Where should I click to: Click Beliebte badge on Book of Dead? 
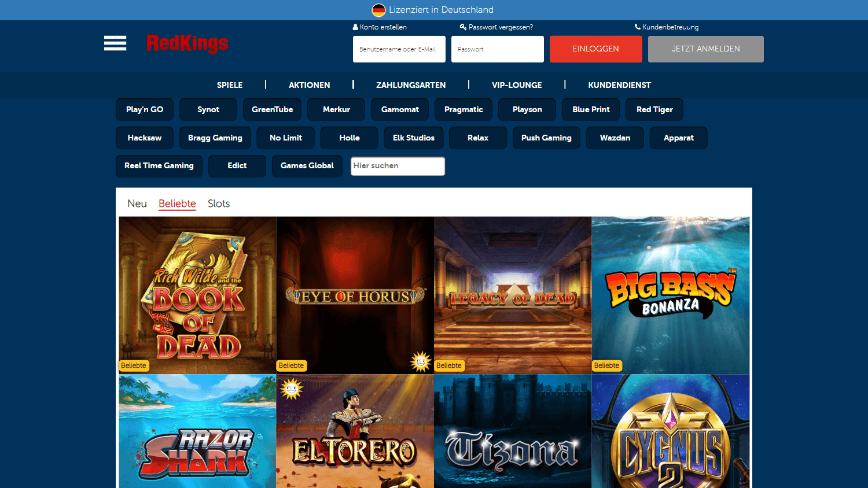pyautogui.click(x=134, y=365)
